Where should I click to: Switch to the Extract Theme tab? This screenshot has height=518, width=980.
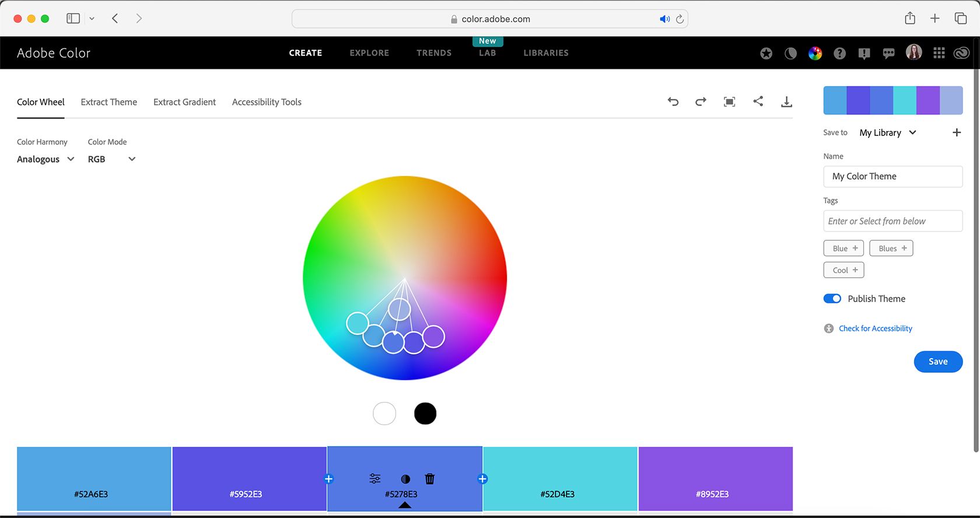tap(109, 102)
